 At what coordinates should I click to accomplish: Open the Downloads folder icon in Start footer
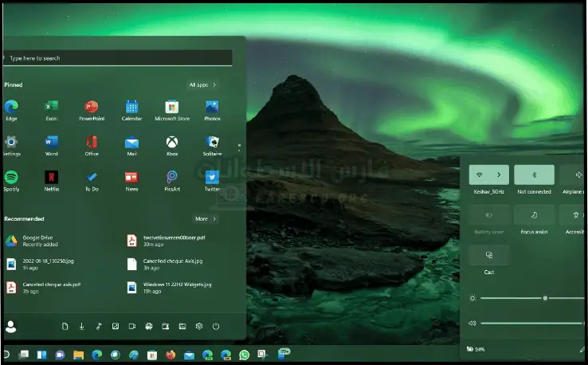(81, 326)
